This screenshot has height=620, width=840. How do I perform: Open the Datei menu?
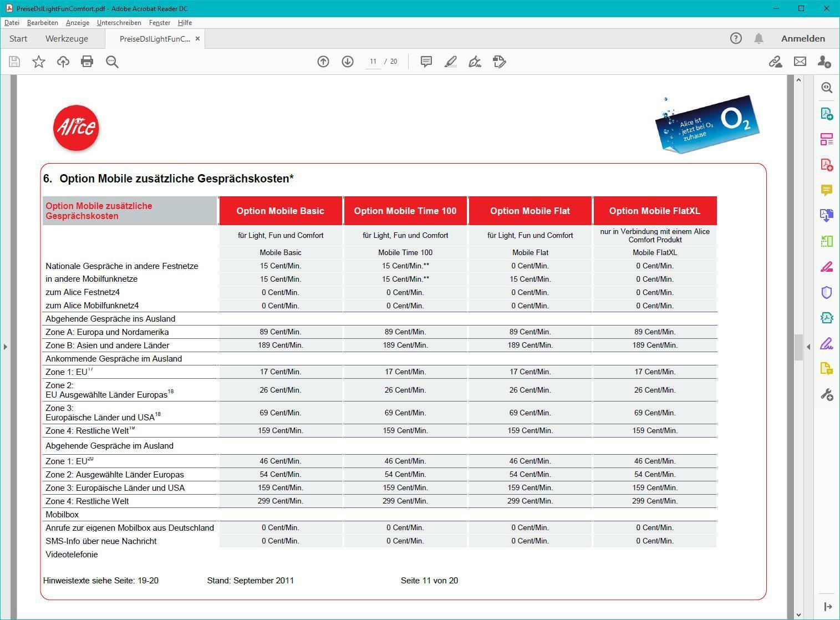pyautogui.click(x=12, y=23)
